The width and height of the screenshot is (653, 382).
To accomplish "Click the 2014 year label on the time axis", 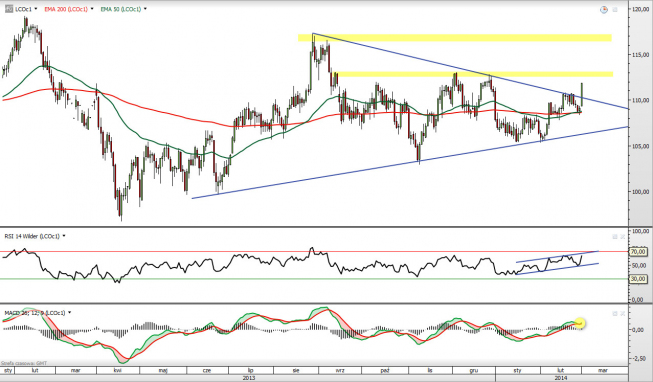I will [561, 378].
